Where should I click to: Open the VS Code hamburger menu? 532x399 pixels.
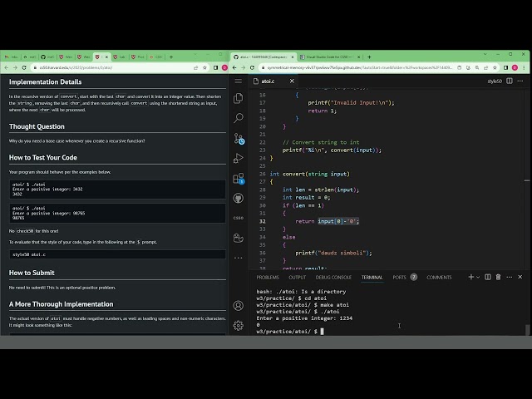tap(239, 81)
